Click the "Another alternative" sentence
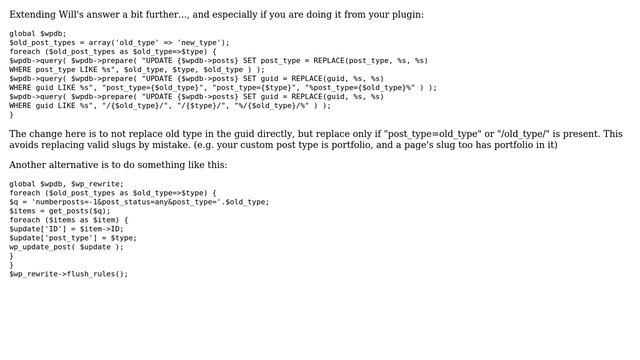The image size is (640, 360). click(x=118, y=165)
